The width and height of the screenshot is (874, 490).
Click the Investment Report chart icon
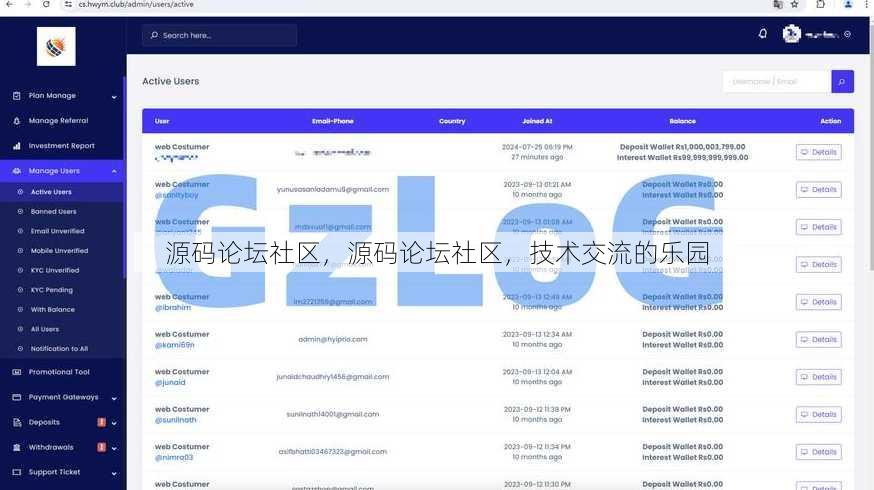click(x=17, y=146)
